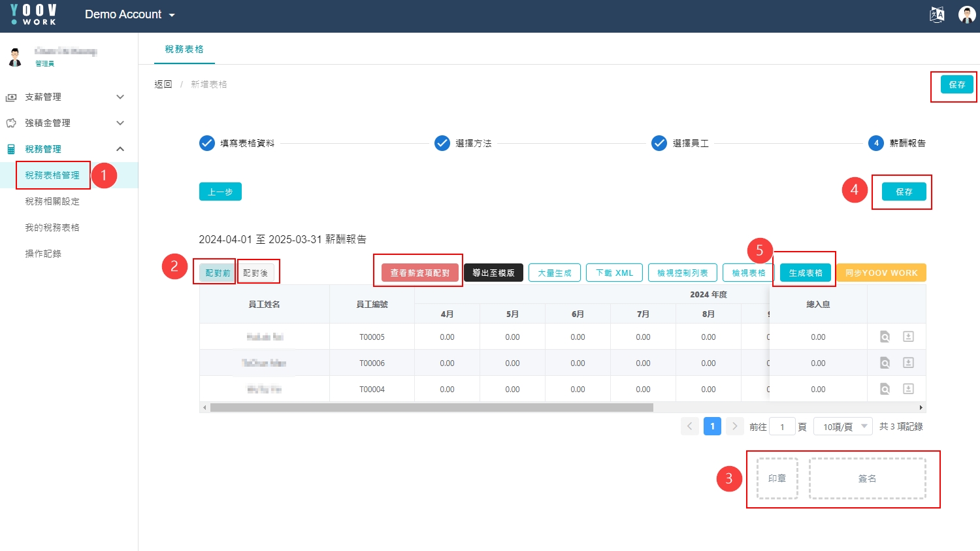
Task: Switch to 配對後 view toggle
Action: point(255,273)
